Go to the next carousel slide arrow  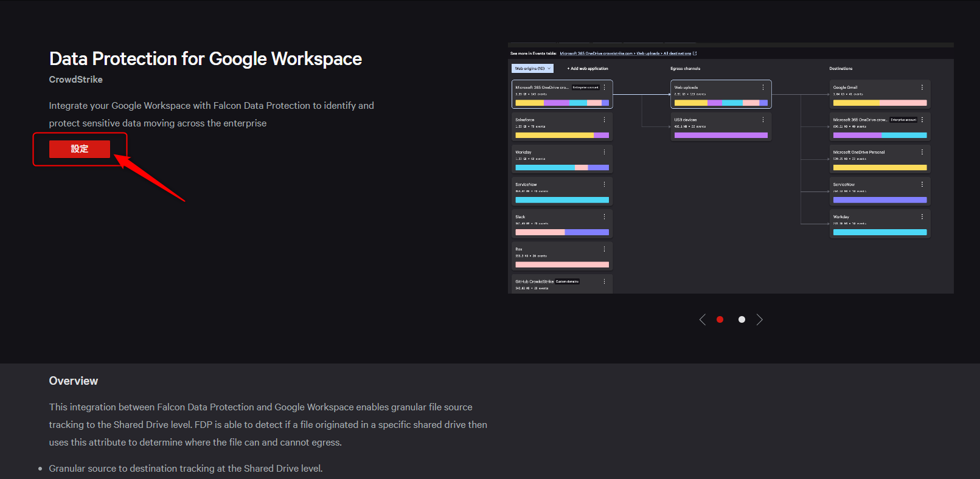point(759,320)
